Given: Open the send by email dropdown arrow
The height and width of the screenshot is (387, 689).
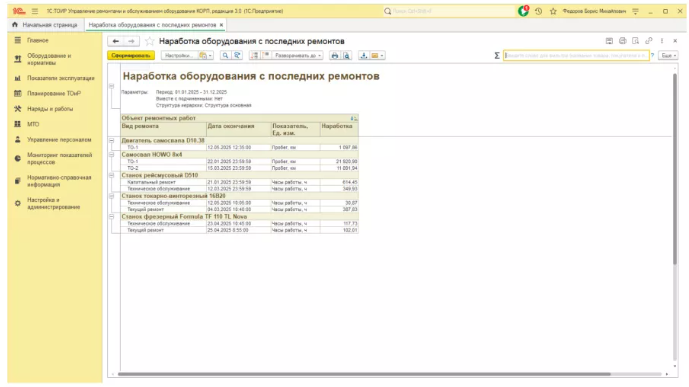Looking at the screenshot, I should click(382, 55).
